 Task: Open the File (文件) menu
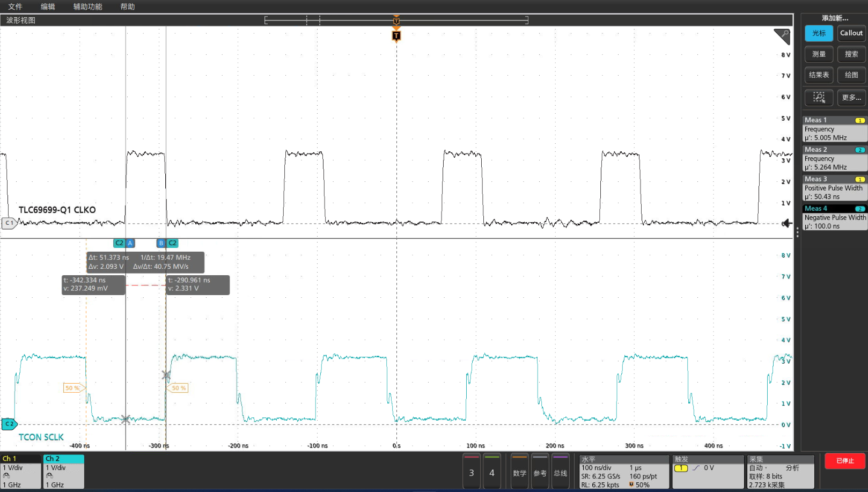[15, 6]
